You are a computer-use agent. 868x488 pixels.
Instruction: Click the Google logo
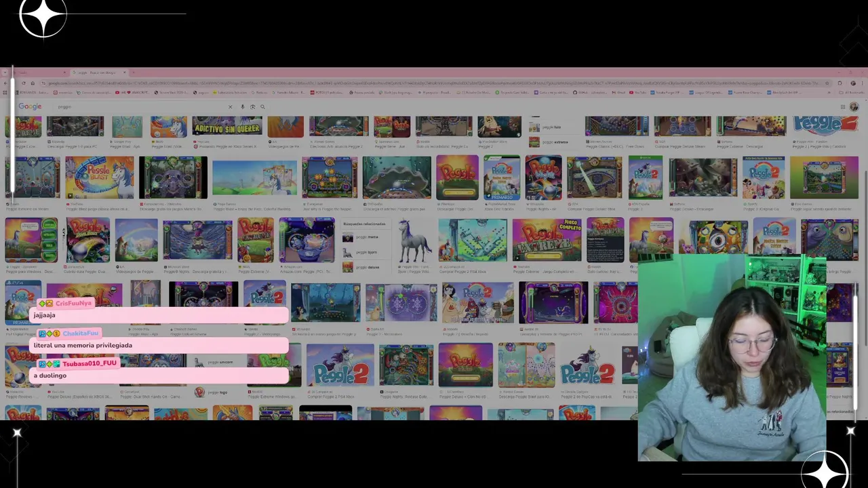tap(30, 106)
